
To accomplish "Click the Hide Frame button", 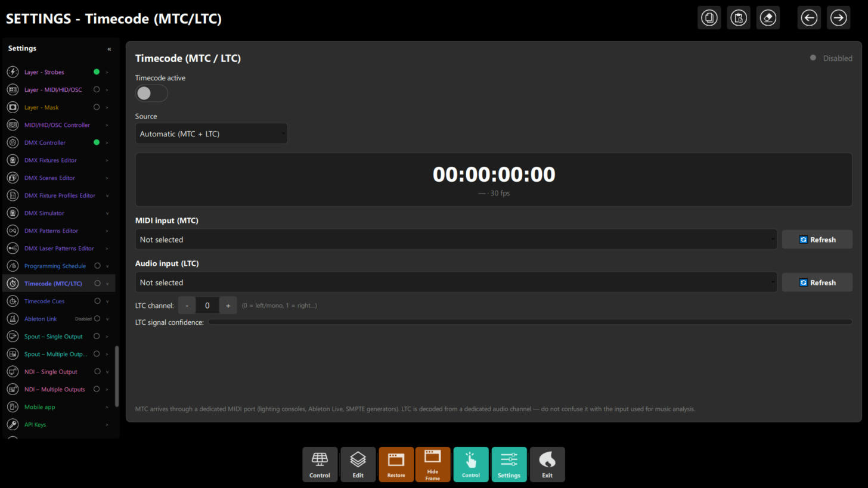I will click(x=433, y=465).
